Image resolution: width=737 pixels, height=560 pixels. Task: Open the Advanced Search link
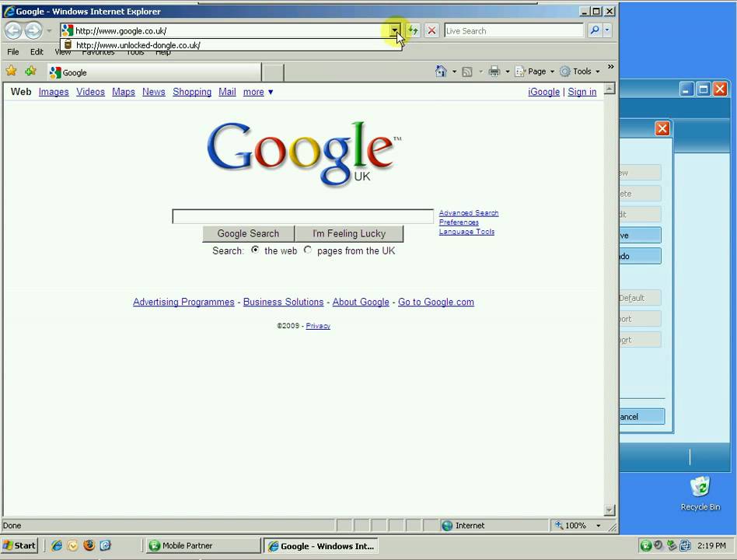[469, 213]
